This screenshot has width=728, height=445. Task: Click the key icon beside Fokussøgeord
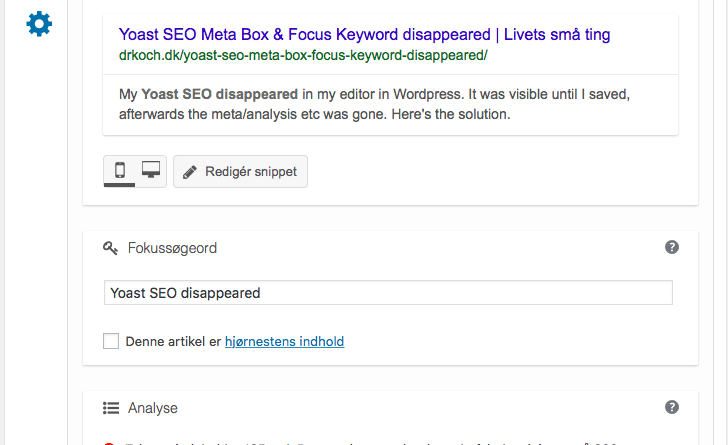pos(110,248)
